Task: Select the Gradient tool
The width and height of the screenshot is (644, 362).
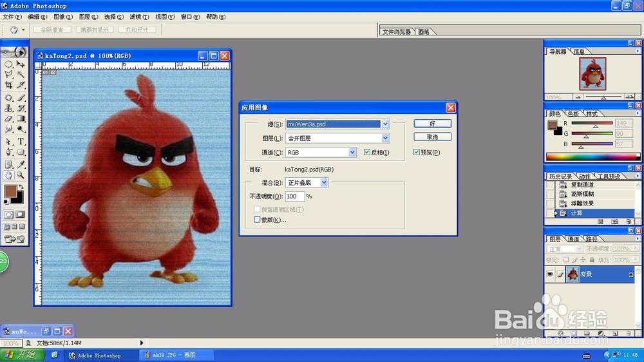Action: pyautogui.click(x=21, y=119)
